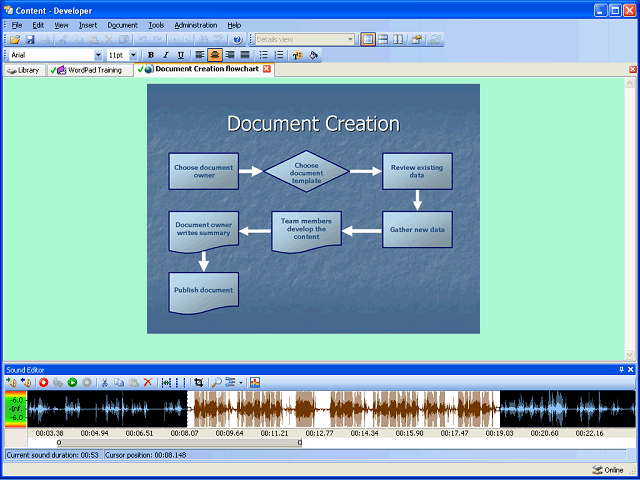Close the Sound Editor panel
This screenshot has width=640, height=480.
(x=631, y=370)
